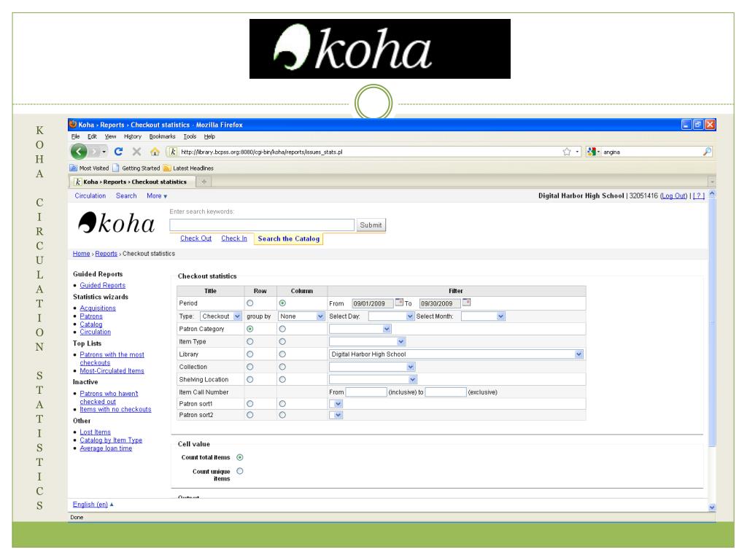Change language with English (en) selector
This screenshot has height=560, width=747.
(93, 505)
